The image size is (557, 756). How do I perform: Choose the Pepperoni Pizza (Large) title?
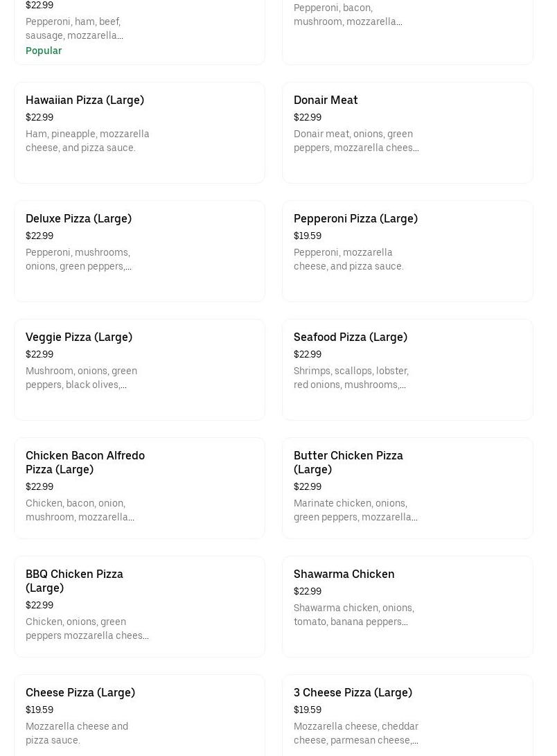click(x=355, y=218)
